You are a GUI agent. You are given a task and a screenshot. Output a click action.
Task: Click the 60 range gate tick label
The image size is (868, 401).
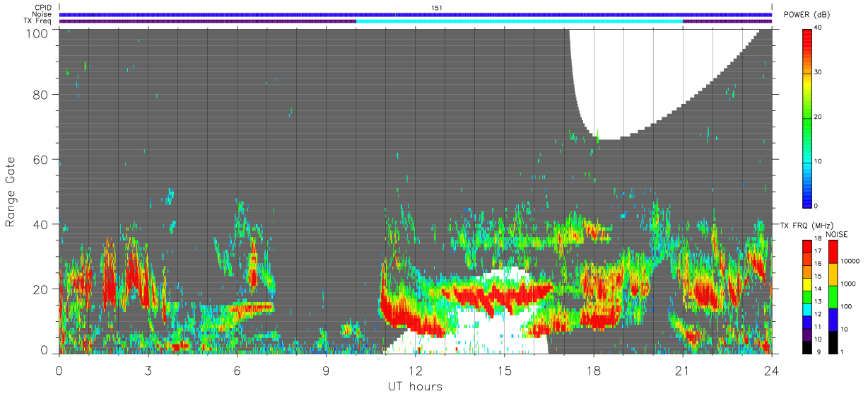[x=41, y=159]
